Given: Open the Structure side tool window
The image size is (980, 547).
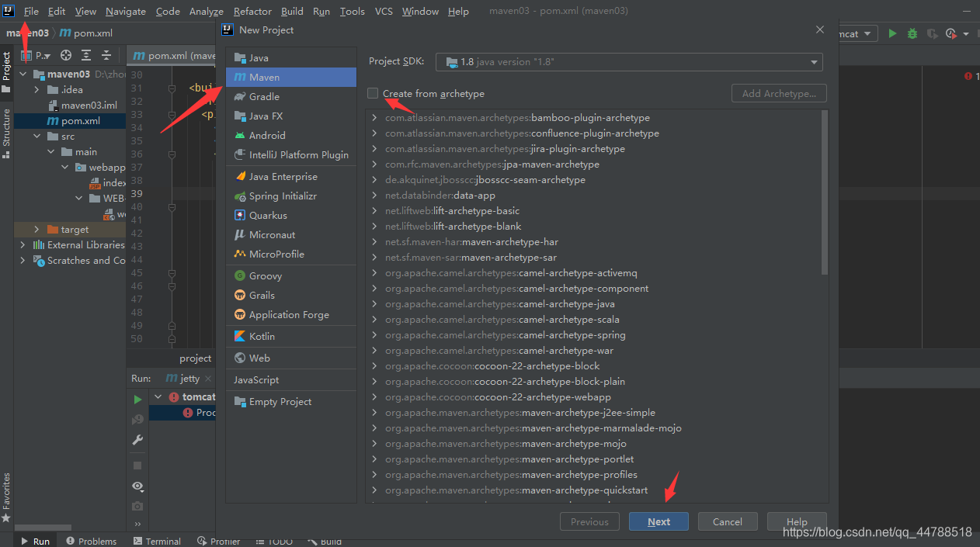Looking at the screenshot, I should [6, 133].
